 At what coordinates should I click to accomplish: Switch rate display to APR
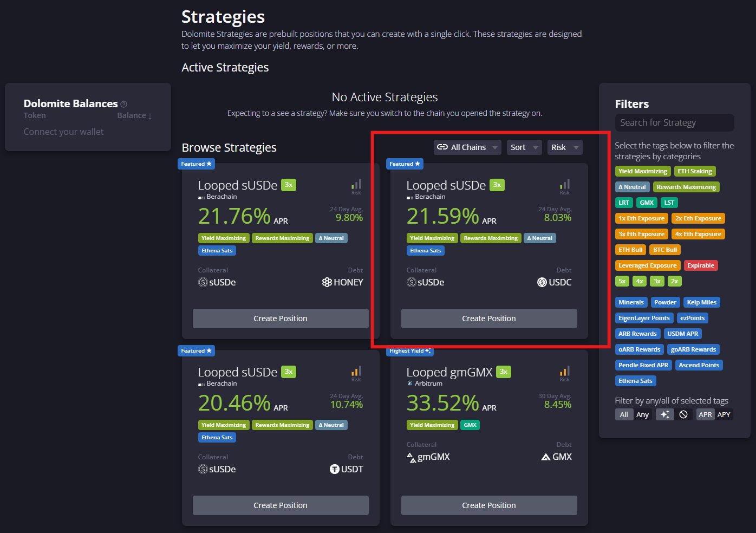[705, 414]
